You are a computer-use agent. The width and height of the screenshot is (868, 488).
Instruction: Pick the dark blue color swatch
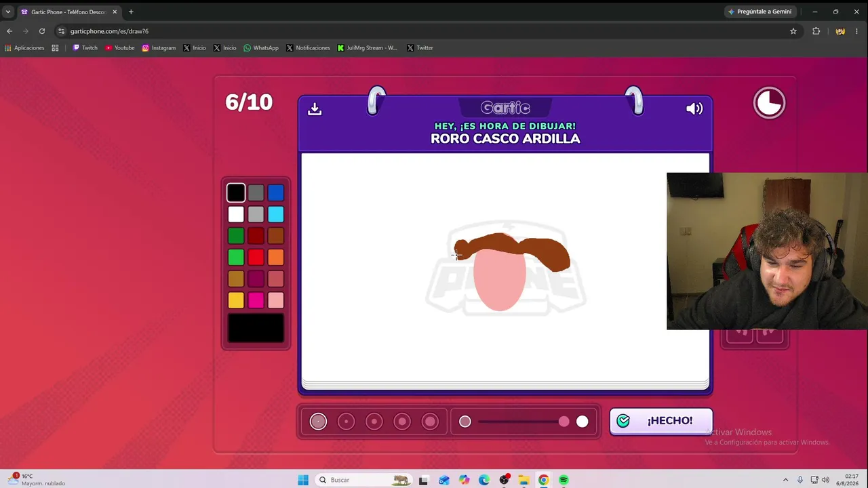(x=275, y=193)
